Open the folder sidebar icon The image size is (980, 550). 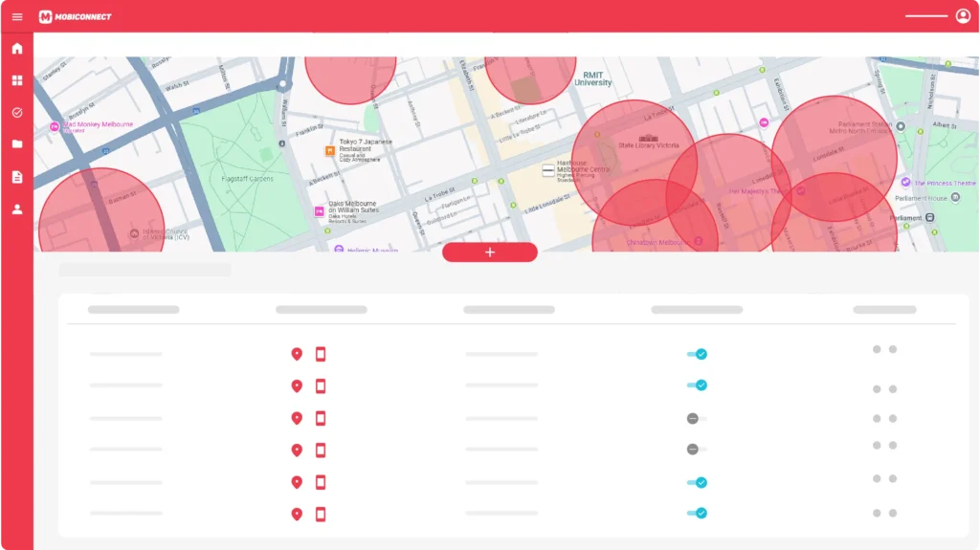(x=17, y=143)
